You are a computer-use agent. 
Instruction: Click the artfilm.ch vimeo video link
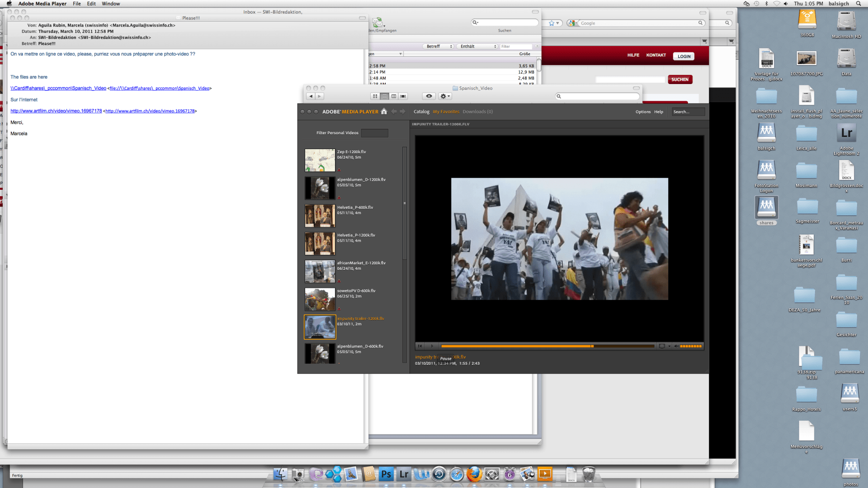tap(56, 111)
